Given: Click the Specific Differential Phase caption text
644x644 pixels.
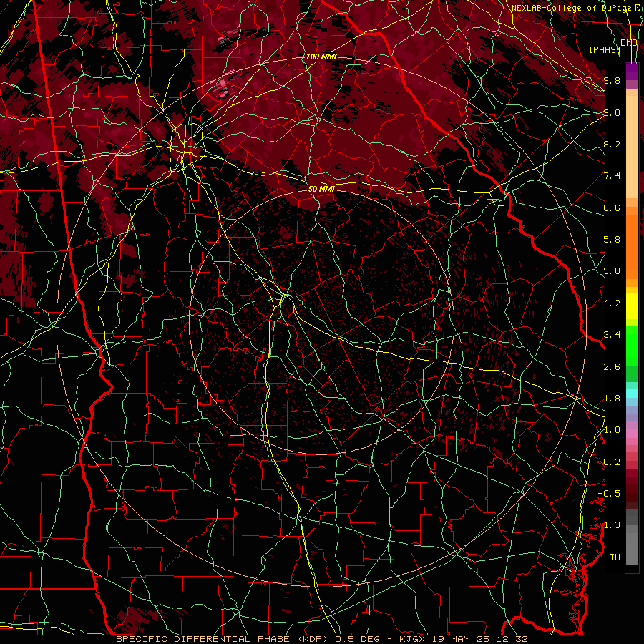Looking at the screenshot, I should tap(223, 639).
